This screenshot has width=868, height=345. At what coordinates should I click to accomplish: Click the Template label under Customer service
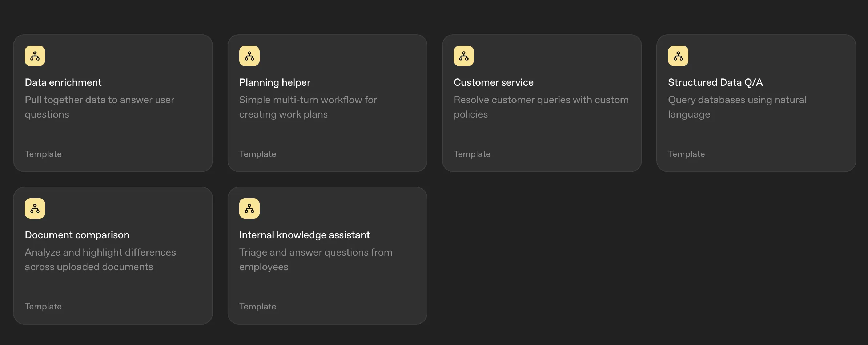click(472, 154)
